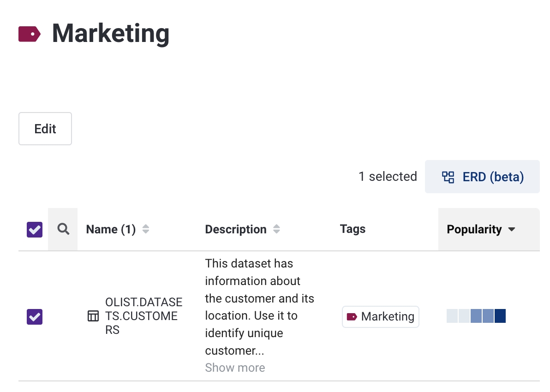Click the popularity bar for the CUSTOMERS table

coord(476,316)
